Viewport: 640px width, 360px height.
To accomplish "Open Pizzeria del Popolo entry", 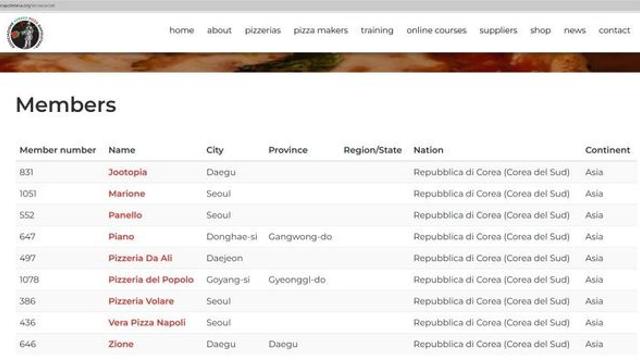I will (x=151, y=280).
